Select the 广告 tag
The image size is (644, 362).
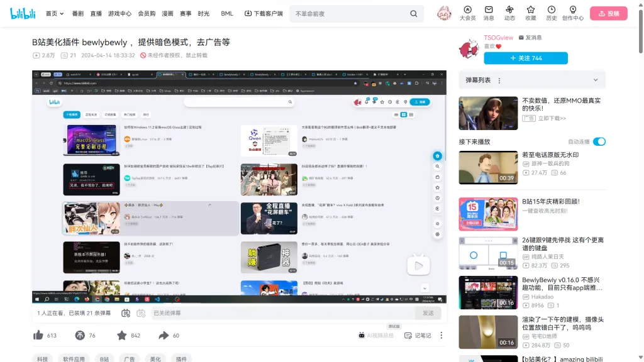[x=130, y=359]
